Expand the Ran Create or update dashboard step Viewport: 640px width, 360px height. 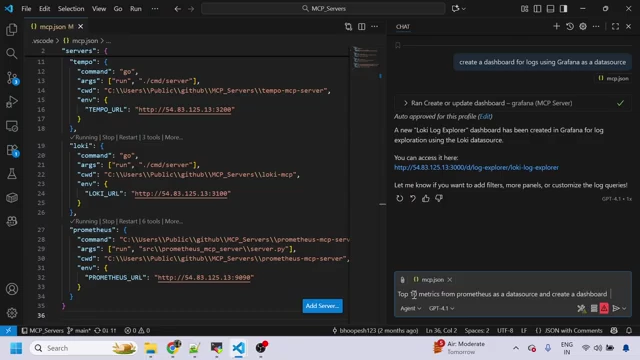click(x=513, y=103)
